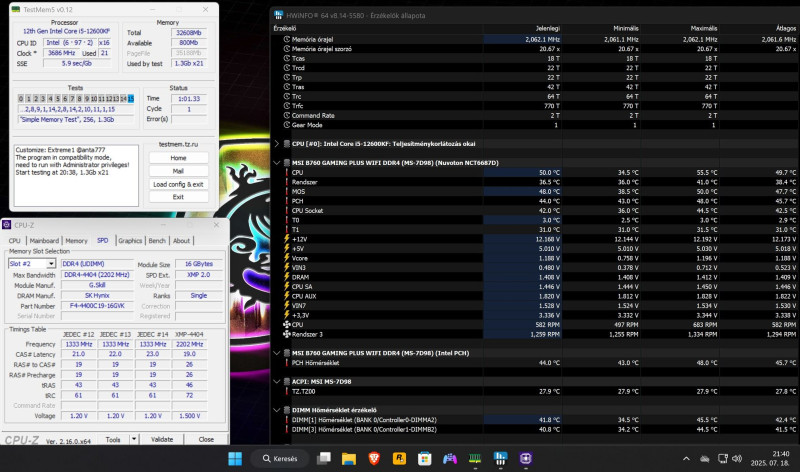Select the Gear Mode row in HWiNFO

[x=535, y=125]
